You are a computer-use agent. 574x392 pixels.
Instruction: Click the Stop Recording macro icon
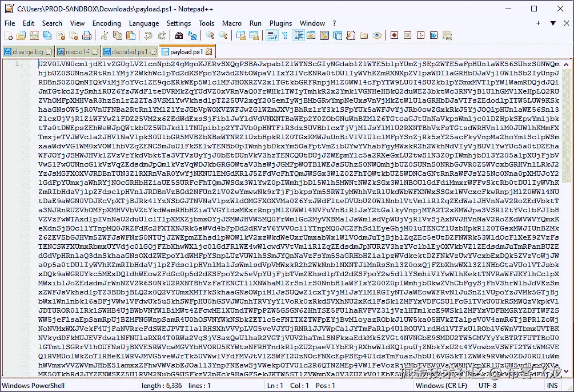(x=407, y=35)
